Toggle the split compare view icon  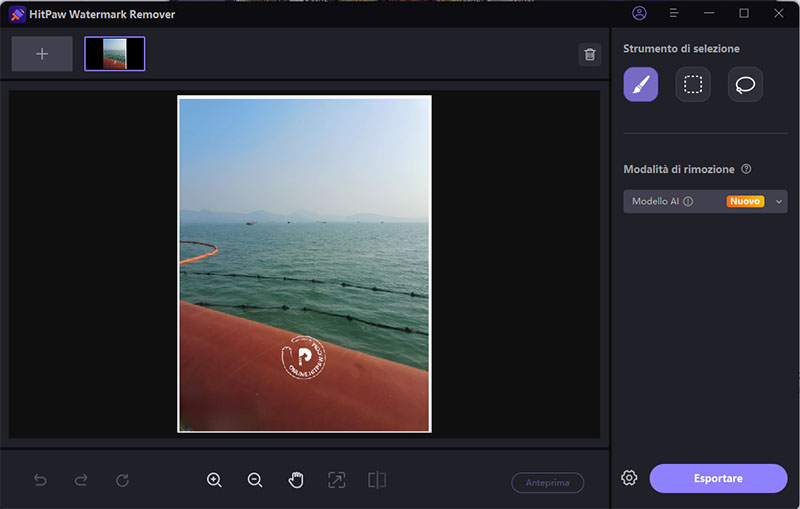pos(377,480)
